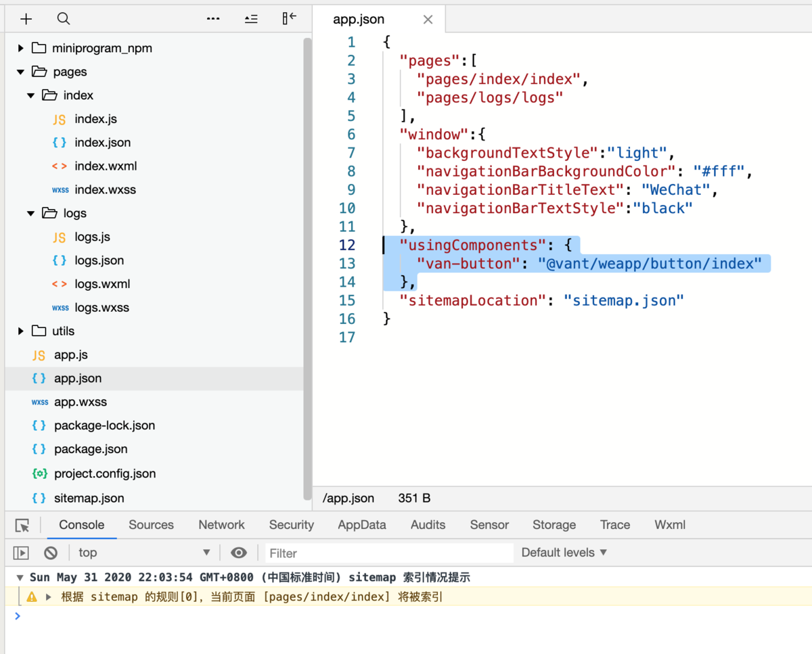
Task: Open logs.wxss in the file tree
Action: 101,307
